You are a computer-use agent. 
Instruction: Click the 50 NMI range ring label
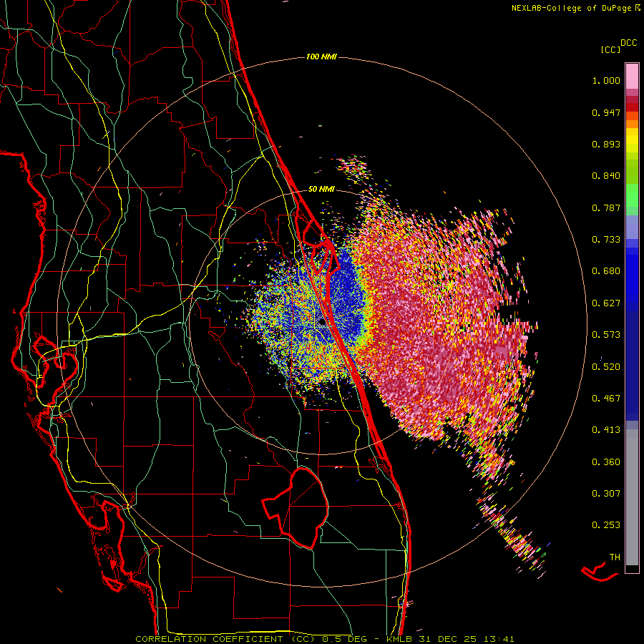pos(321,190)
